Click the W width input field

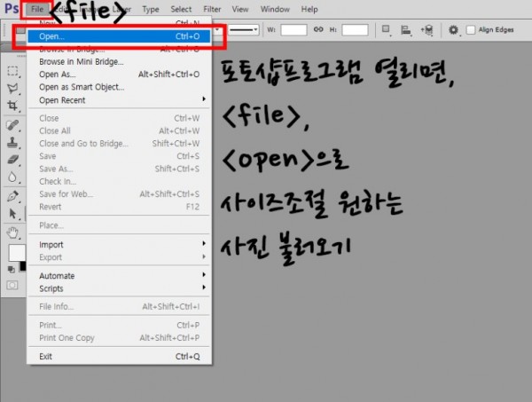click(293, 30)
